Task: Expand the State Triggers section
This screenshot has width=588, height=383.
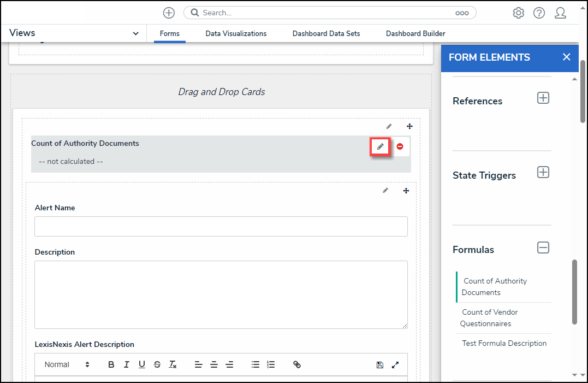Action: (543, 173)
